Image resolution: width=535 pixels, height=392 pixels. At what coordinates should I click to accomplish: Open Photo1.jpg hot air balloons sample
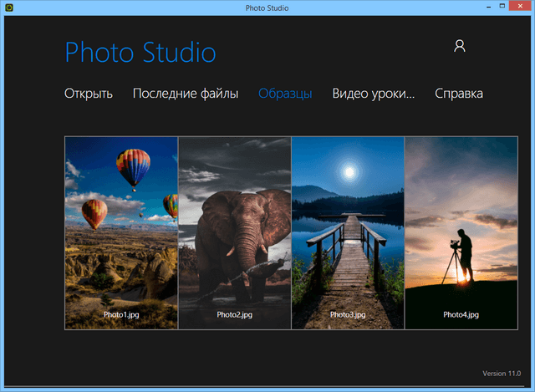(x=121, y=233)
